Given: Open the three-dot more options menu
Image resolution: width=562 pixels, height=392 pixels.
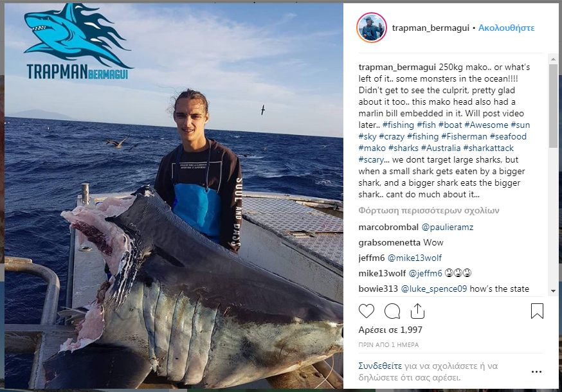Looking at the screenshot, I should point(536,372).
